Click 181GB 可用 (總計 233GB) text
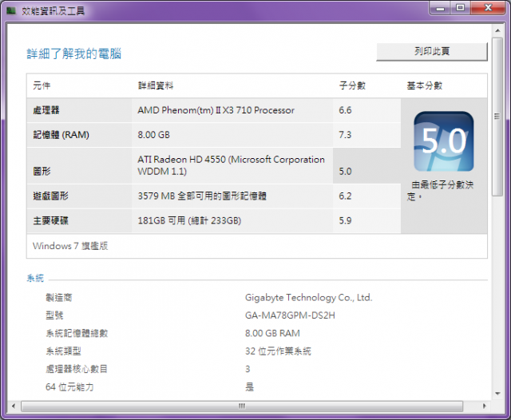The width and height of the screenshot is (511, 420). click(x=189, y=221)
